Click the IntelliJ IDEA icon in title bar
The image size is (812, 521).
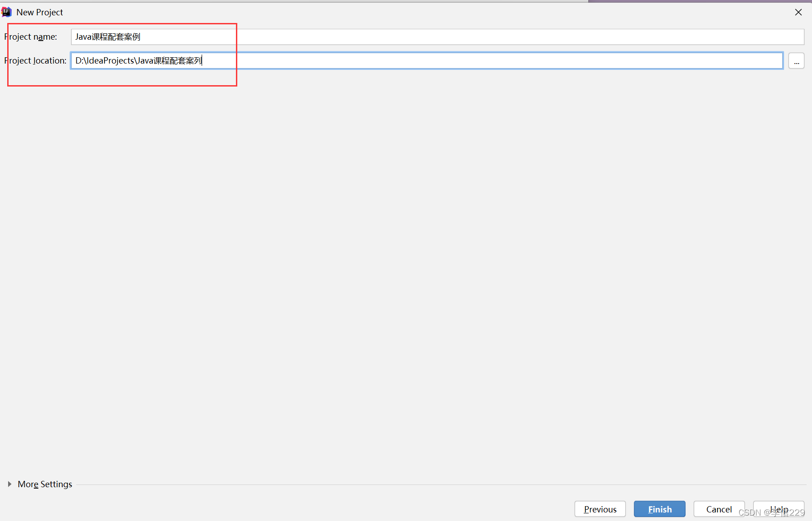tap(6, 12)
